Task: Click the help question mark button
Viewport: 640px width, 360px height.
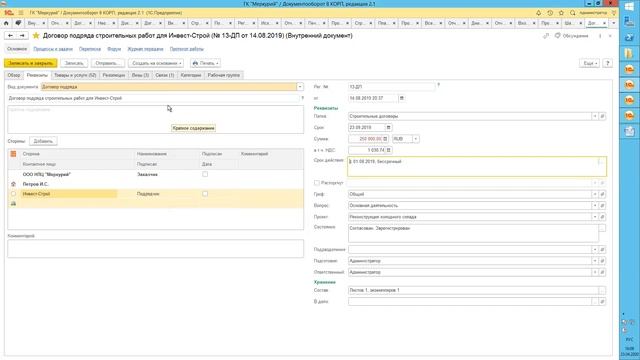Action: pyautogui.click(x=608, y=63)
